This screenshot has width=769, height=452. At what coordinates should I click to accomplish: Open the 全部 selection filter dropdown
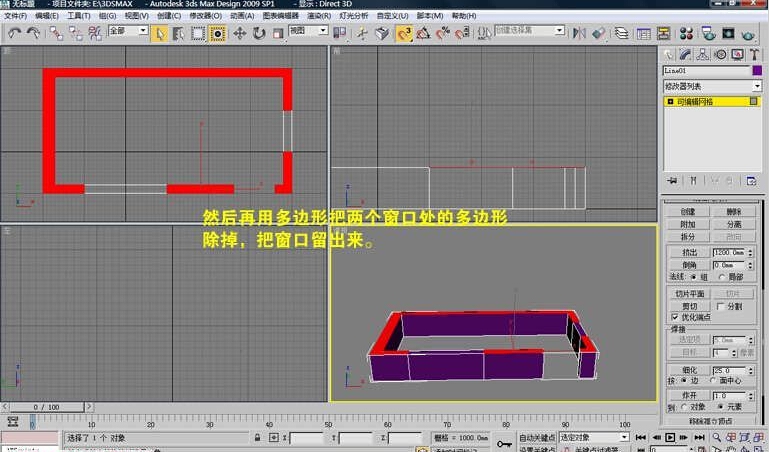[128, 30]
